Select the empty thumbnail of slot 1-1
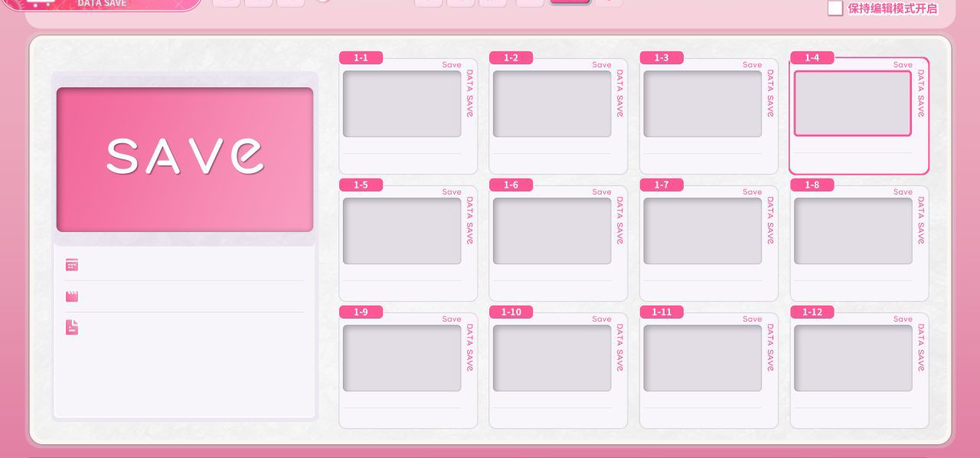The width and height of the screenshot is (980, 458). coord(402,104)
